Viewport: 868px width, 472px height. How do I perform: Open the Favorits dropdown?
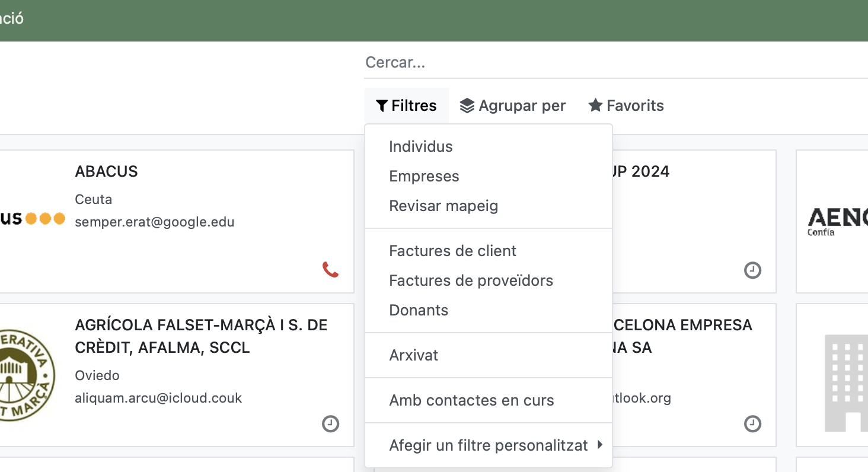626,106
